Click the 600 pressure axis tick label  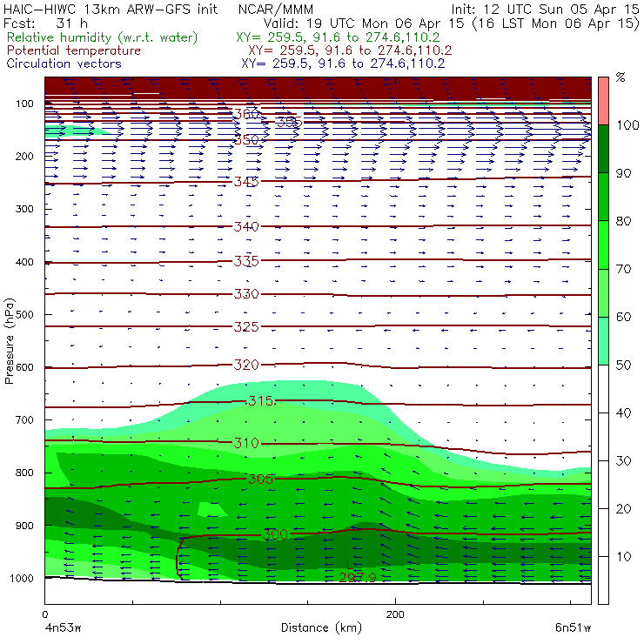click(x=24, y=367)
